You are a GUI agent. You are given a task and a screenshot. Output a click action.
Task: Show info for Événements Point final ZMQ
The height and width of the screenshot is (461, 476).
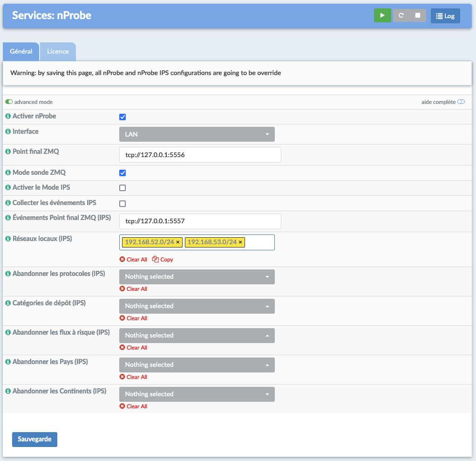(x=8, y=218)
